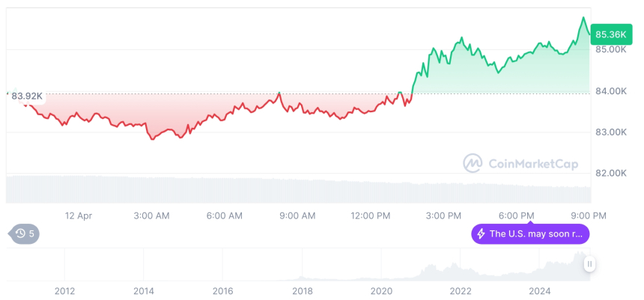Screen dimensions: 644x300
Task: Click the 83.92K opening price label
Action: [x=27, y=96]
